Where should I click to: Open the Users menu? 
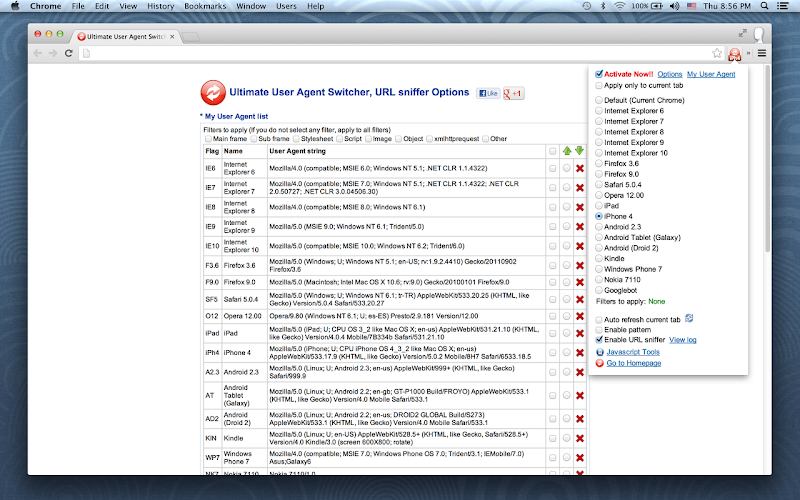point(286,6)
